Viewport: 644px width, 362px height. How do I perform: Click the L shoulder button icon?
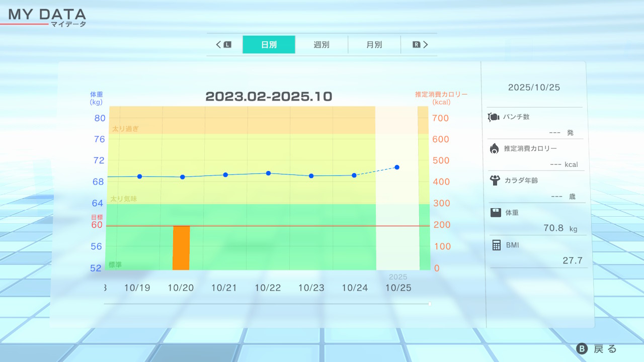click(x=227, y=45)
